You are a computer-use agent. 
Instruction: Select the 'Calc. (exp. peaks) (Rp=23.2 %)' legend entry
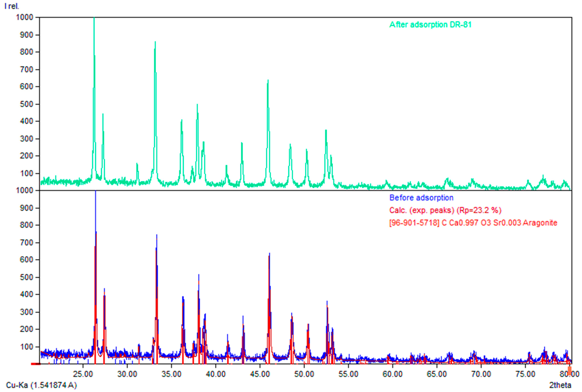[445, 210]
